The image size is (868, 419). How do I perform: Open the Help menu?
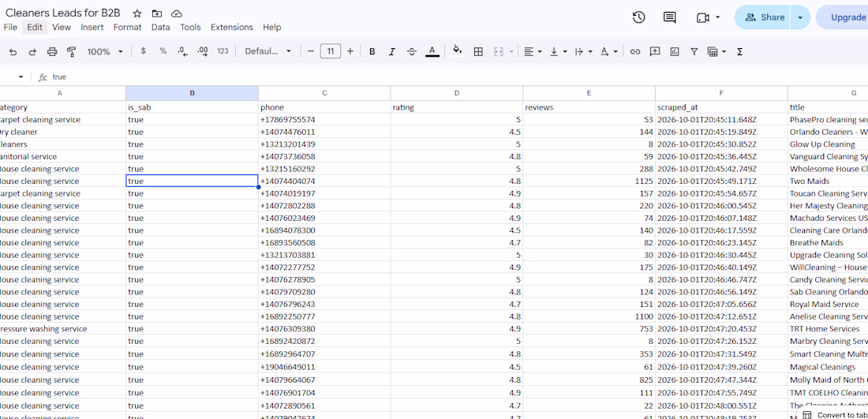(271, 27)
